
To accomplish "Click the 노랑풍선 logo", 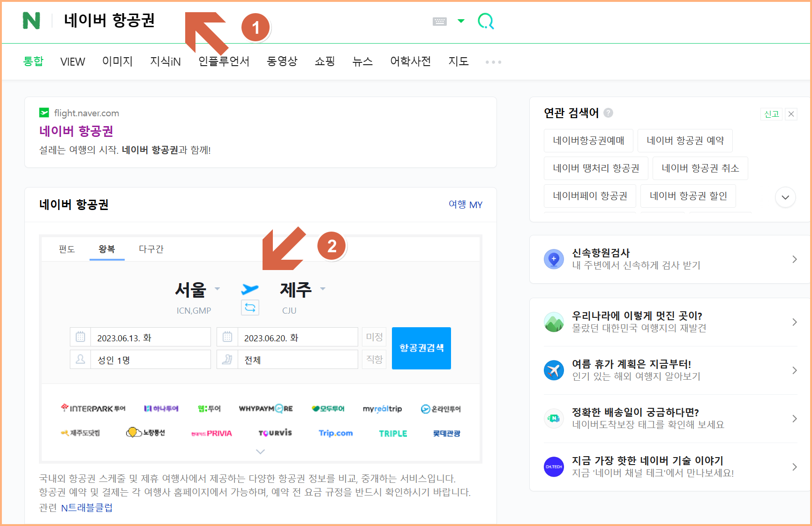I will (146, 432).
